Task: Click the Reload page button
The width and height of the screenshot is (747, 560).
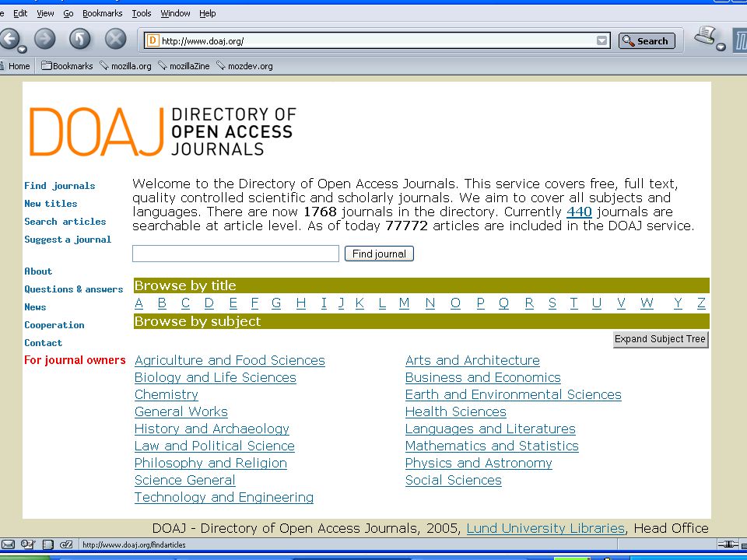Action: [79, 39]
